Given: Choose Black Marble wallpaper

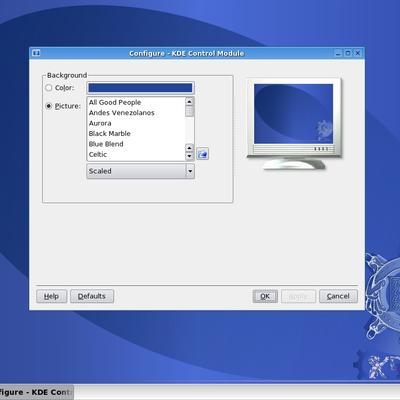Looking at the screenshot, I should click(110, 133).
